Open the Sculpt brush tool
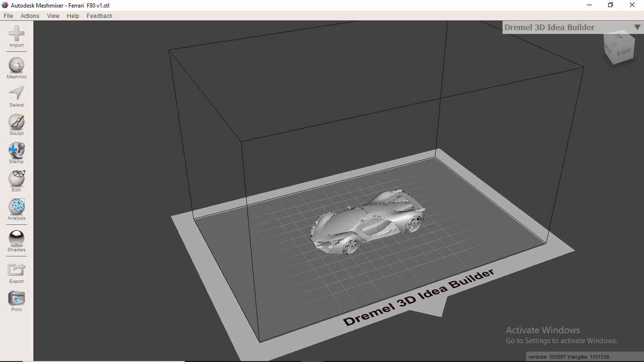 17,122
